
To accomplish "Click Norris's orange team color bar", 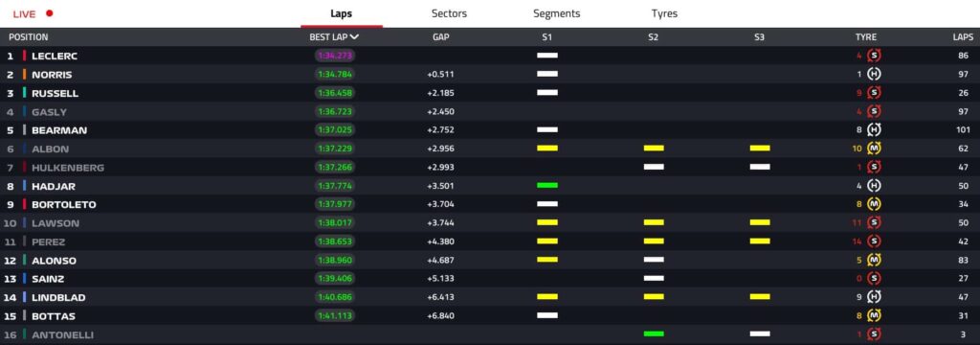I will point(24,75).
